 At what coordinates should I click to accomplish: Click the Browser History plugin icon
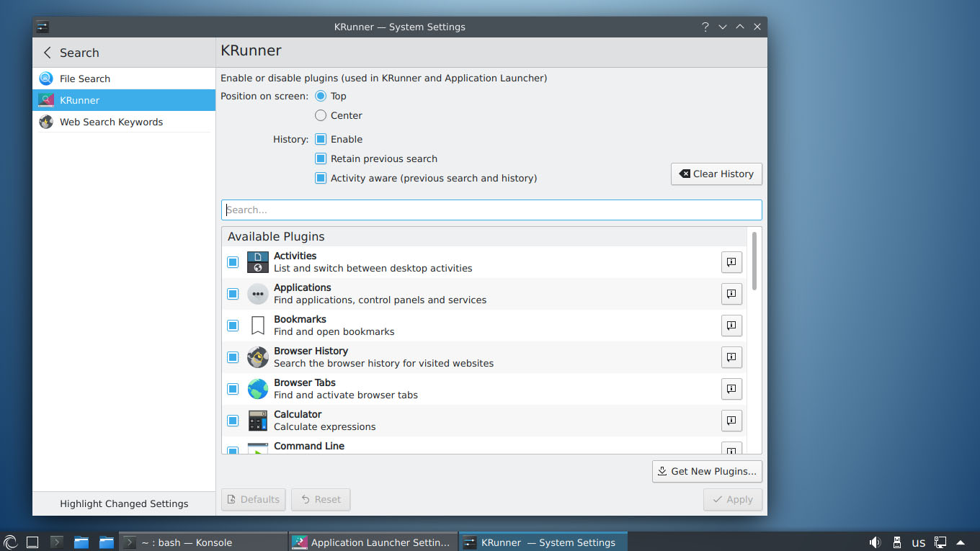(258, 357)
